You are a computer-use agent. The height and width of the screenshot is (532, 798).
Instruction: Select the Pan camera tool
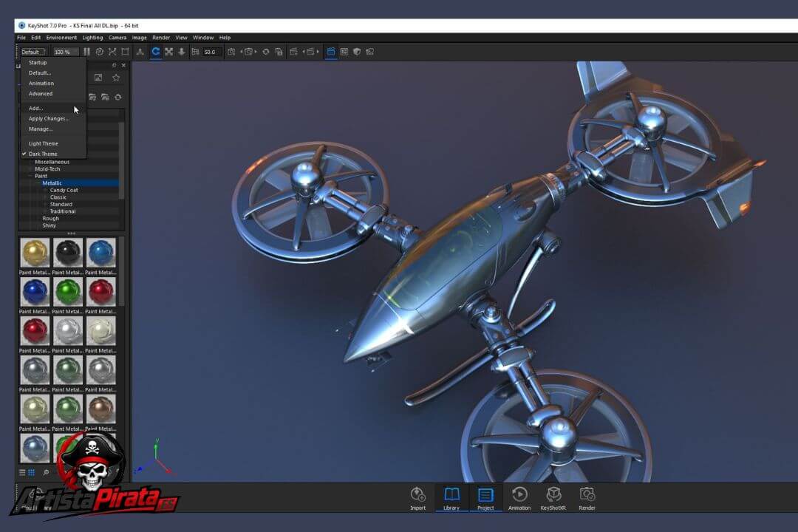[169, 52]
